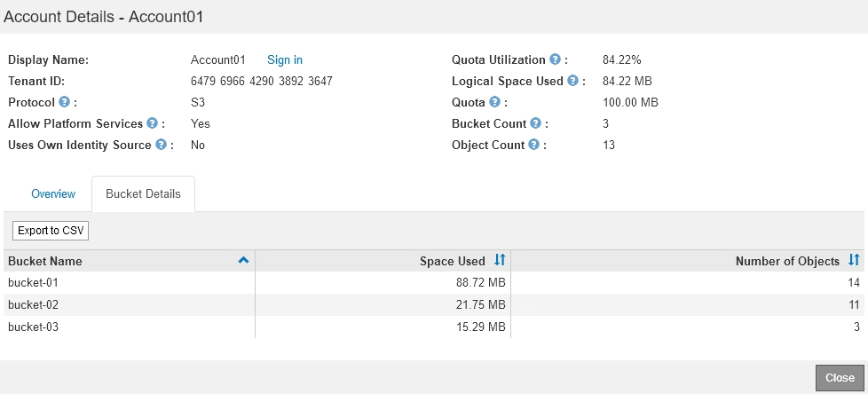868x394 pixels.
Task: Click help icon beside Allow Platform Services
Action: pyautogui.click(x=153, y=123)
